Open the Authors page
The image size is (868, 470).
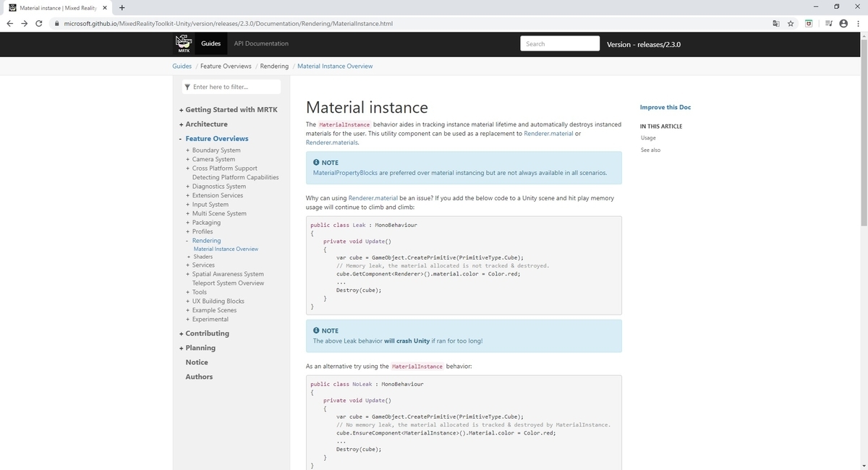(x=199, y=377)
